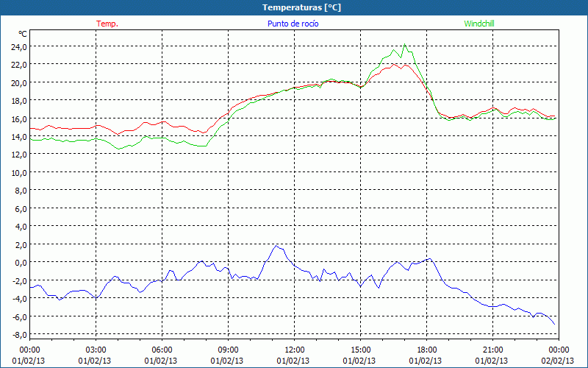Viewport: 588px width, 368px height.
Task: Click the 09:00 time axis label
Action: tap(228, 350)
